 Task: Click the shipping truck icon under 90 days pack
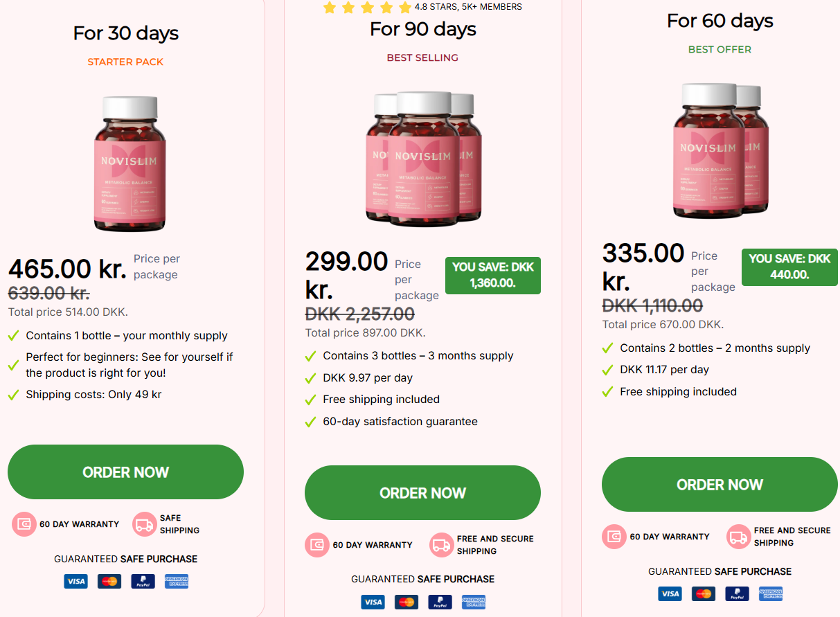(x=441, y=545)
